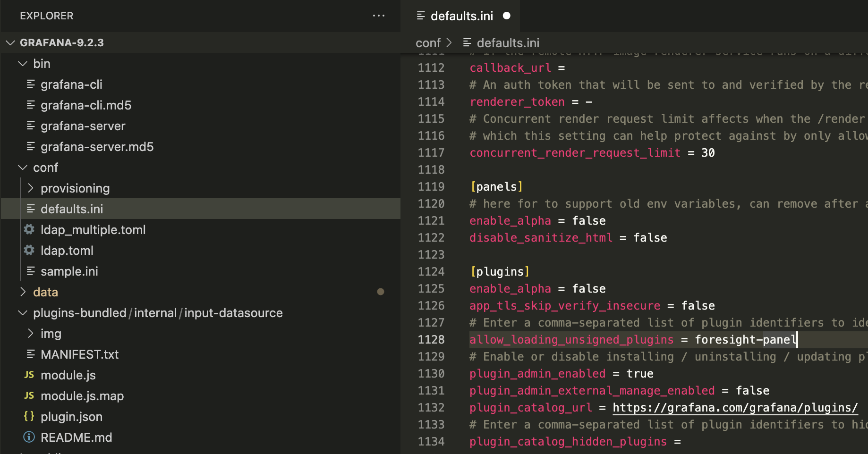Click the renderer_token key
The image size is (868, 454).
517,102
